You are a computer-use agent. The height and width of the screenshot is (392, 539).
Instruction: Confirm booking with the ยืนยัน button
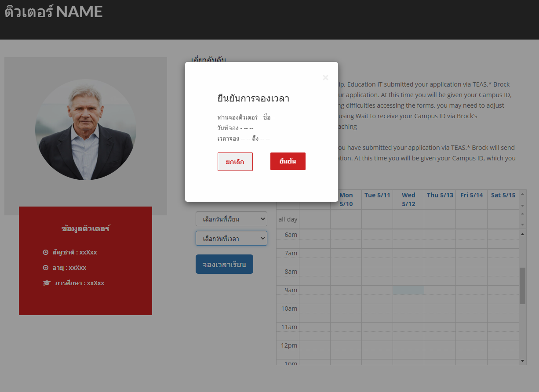[288, 161]
